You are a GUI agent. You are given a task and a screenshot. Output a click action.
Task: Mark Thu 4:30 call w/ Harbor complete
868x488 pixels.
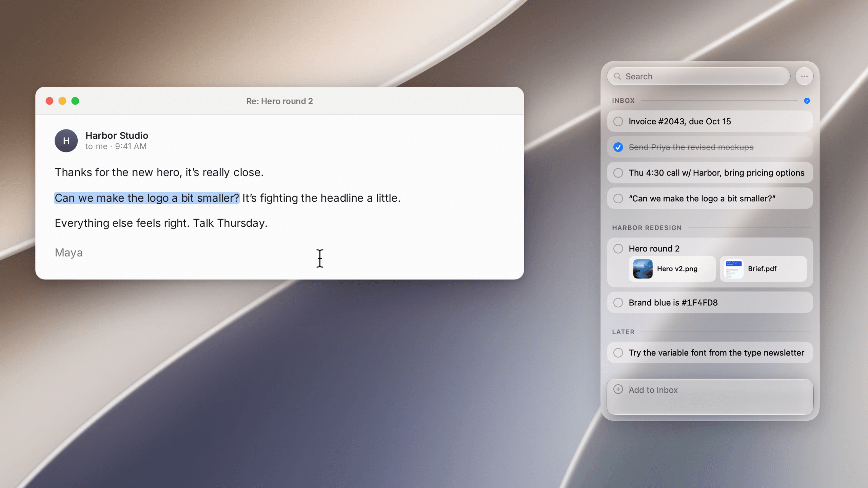(618, 173)
